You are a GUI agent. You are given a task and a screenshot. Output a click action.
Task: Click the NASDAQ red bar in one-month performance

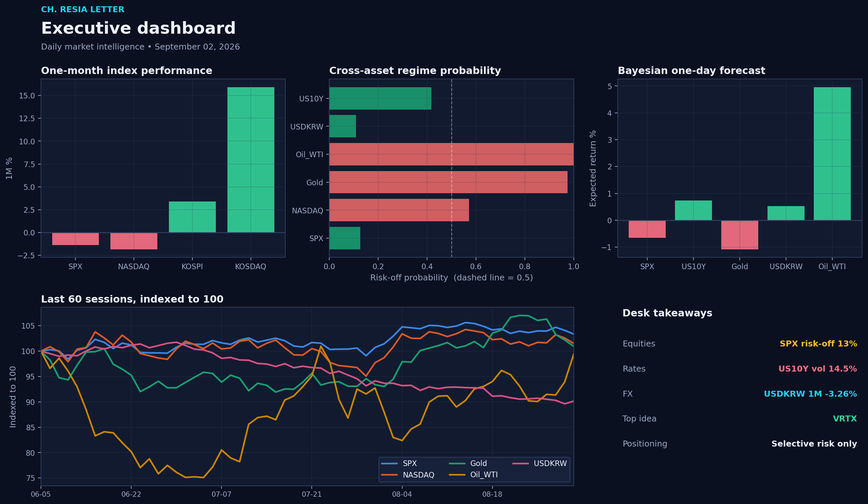click(134, 241)
